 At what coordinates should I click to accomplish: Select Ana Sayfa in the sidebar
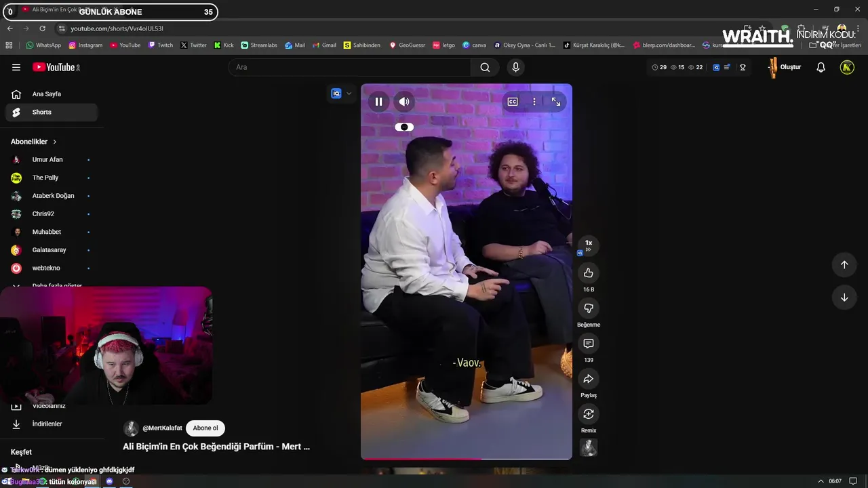pyautogui.click(x=52, y=94)
